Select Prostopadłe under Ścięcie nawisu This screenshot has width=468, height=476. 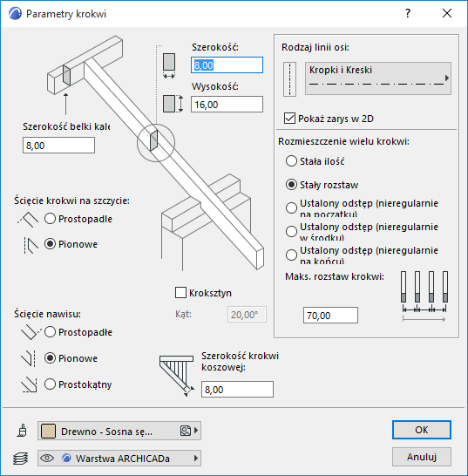coord(50,332)
